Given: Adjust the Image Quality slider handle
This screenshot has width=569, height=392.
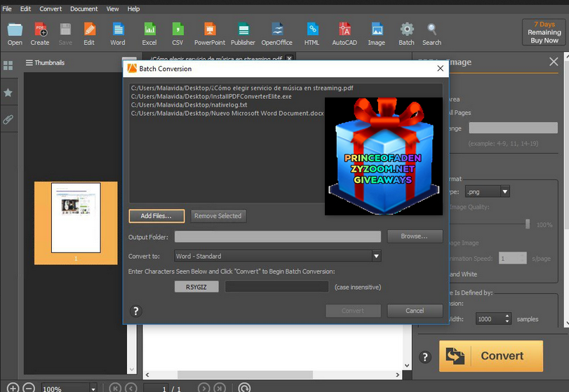Looking at the screenshot, I should 528,224.
